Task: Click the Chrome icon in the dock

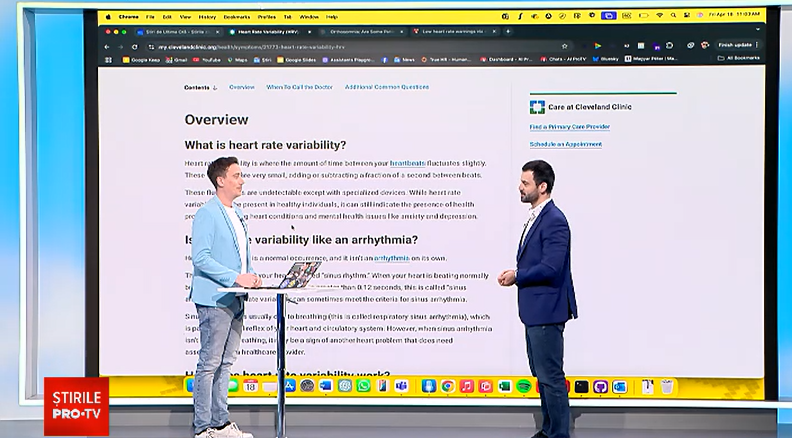Action: pos(448,386)
